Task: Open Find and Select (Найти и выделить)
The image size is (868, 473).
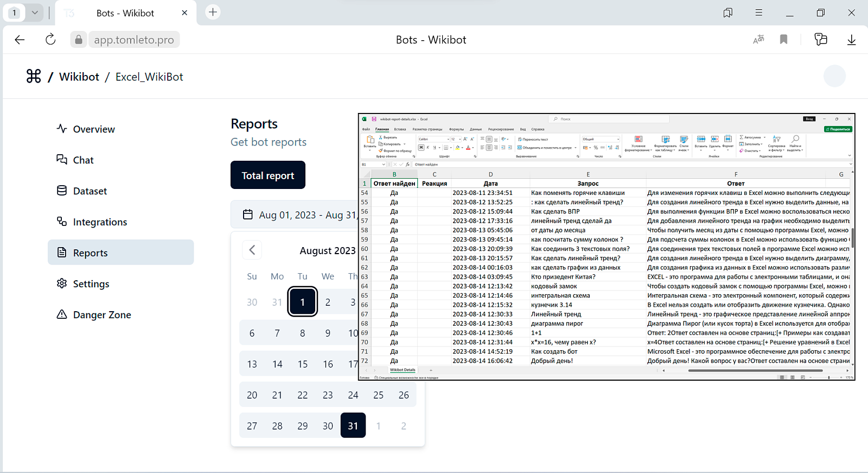Action: point(795,143)
